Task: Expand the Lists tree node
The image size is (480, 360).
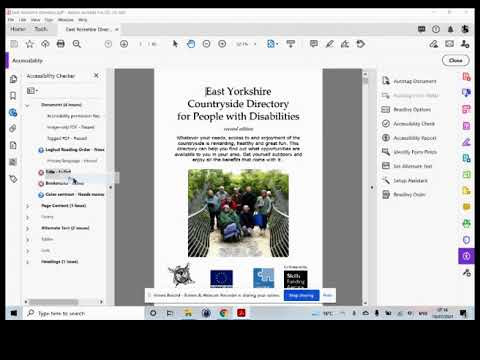Action: [27, 251]
